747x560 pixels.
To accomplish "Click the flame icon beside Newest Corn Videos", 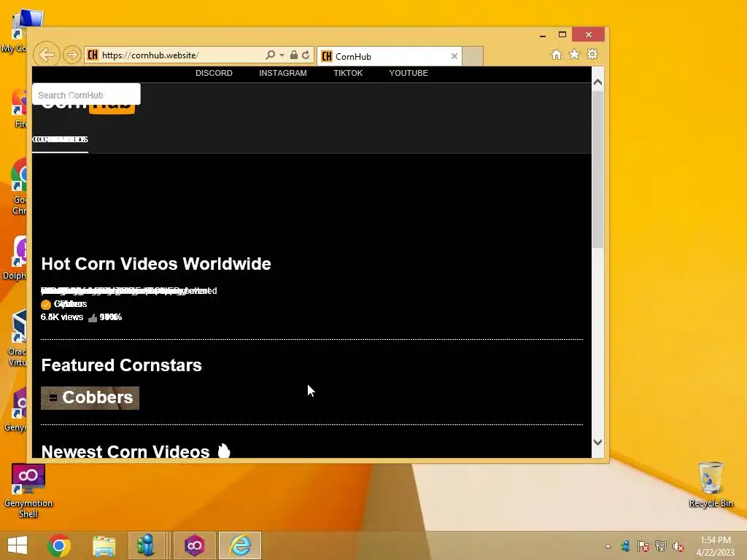I will click(x=224, y=451).
